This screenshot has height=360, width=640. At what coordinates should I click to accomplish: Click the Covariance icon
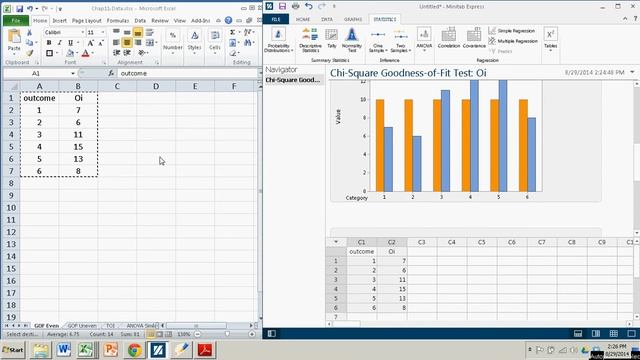tap(474, 39)
